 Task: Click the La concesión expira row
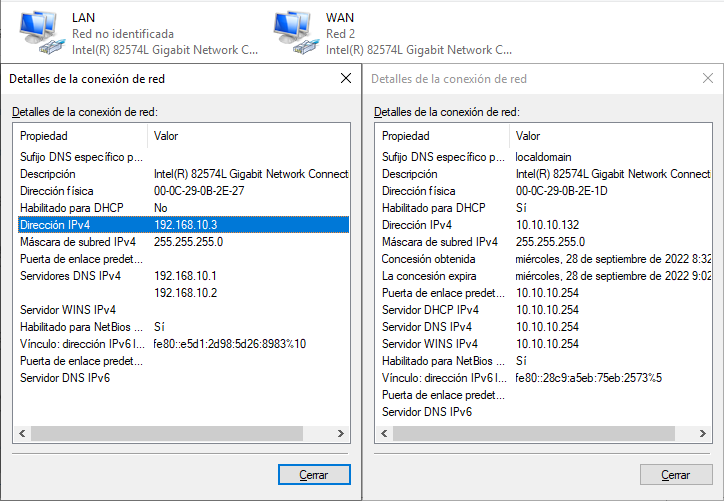pos(545,275)
